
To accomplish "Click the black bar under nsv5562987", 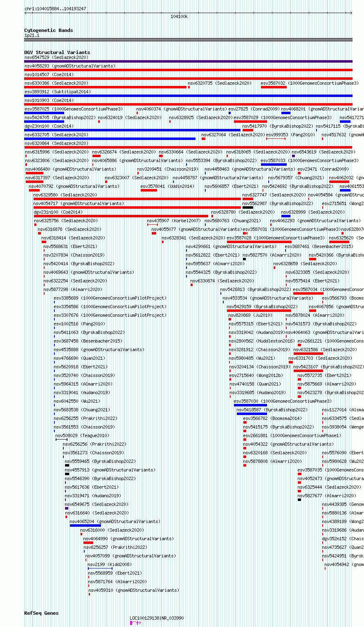I will [248, 207].
